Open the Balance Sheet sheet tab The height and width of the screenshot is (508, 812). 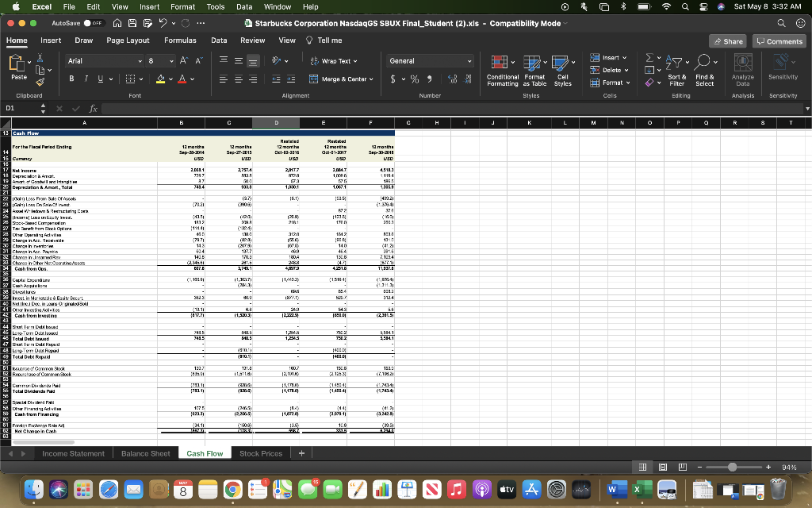pyautogui.click(x=146, y=453)
